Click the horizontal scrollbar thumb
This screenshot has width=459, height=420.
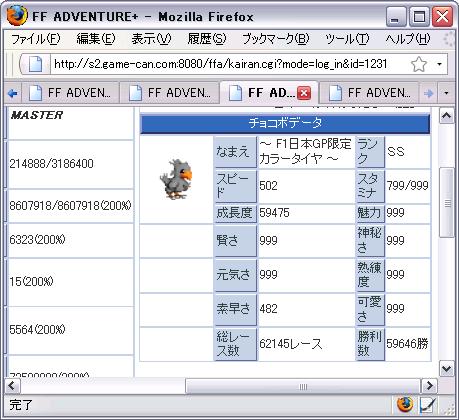coord(303,386)
